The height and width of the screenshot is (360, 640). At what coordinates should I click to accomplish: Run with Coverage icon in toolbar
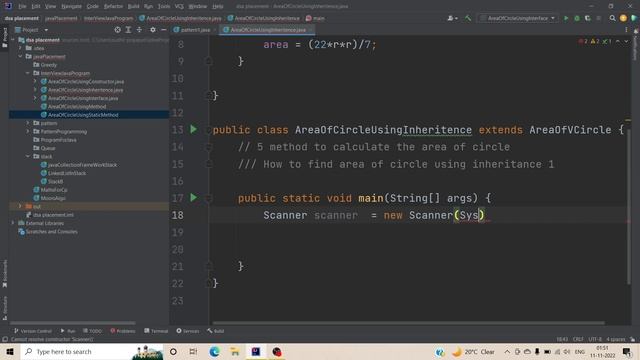pyautogui.click(x=588, y=18)
